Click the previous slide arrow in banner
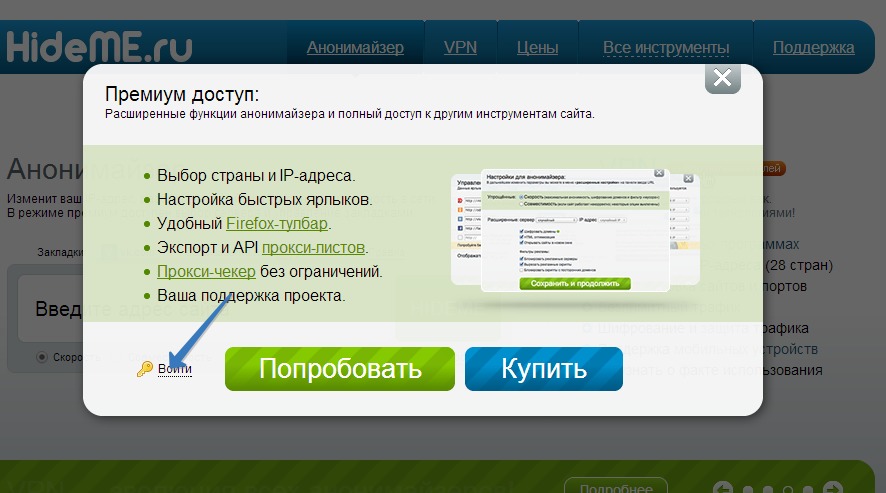886x493 pixels. (723, 488)
